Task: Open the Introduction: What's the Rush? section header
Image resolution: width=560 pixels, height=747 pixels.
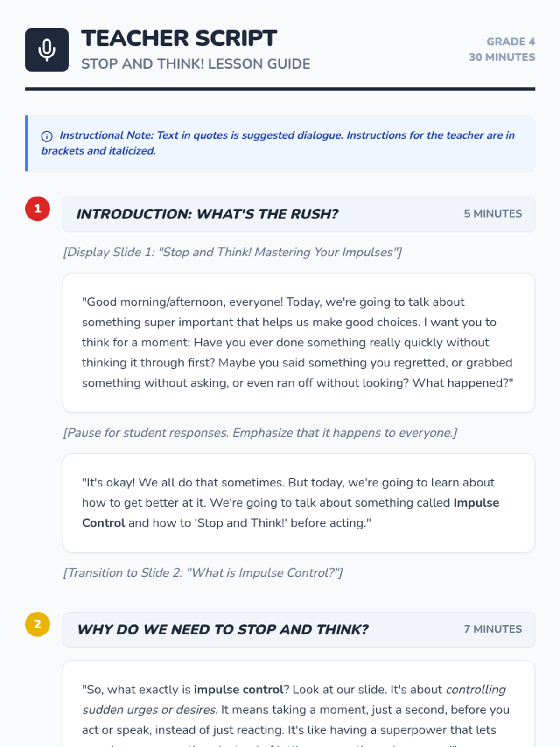Action: tap(299, 214)
